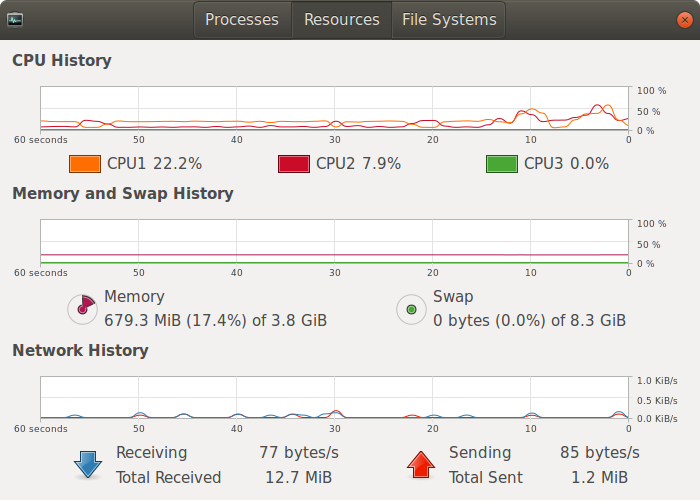Click the blue Receiving down arrow icon
This screenshot has width=700, height=500.
(x=88, y=465)
